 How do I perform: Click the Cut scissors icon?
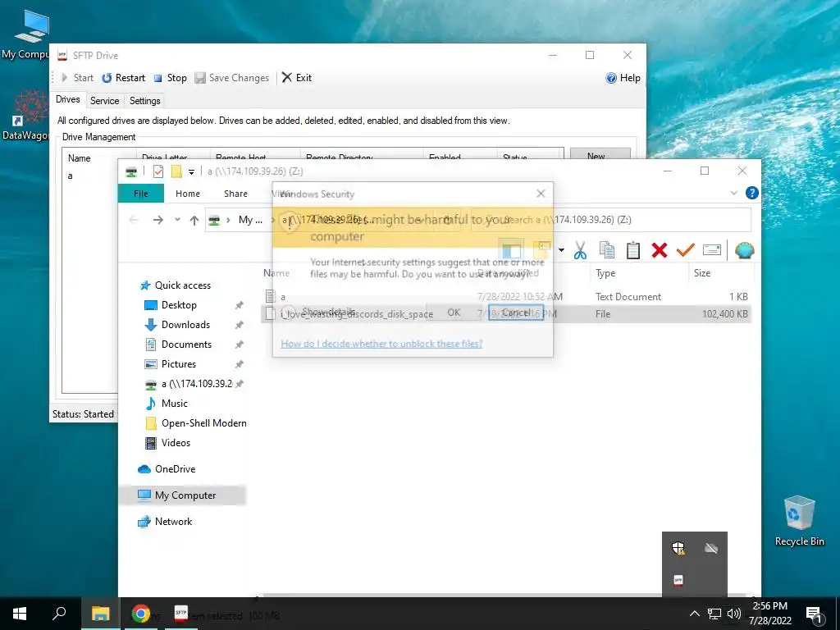580,250
